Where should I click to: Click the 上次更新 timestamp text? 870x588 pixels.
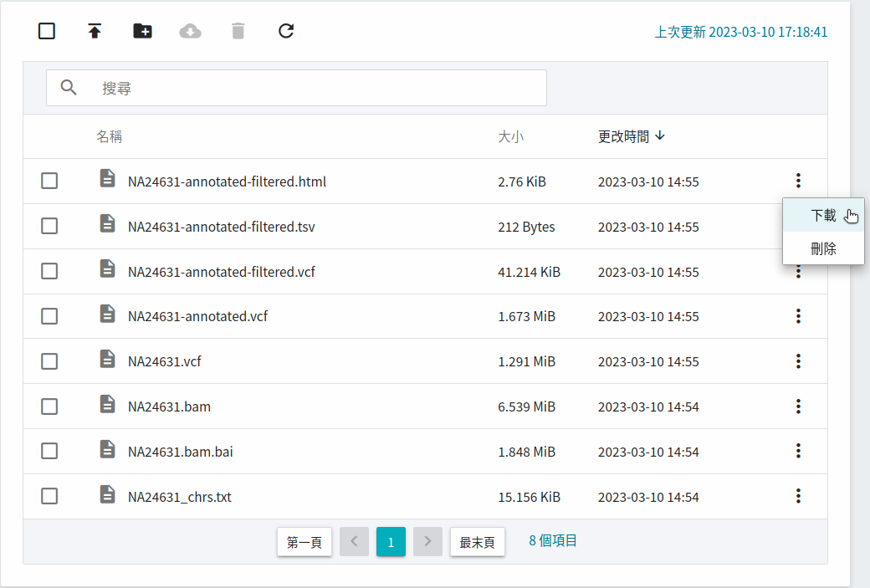[x=740, y=32]
